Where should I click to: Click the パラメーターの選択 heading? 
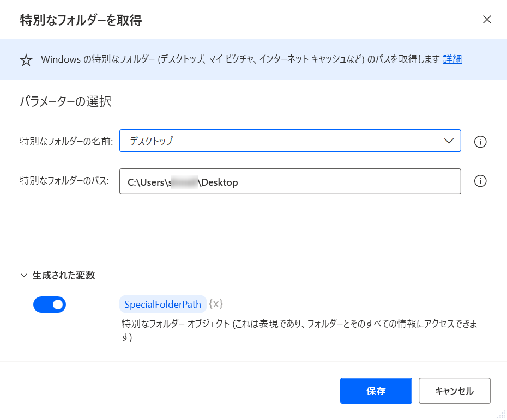coord(65,101)
